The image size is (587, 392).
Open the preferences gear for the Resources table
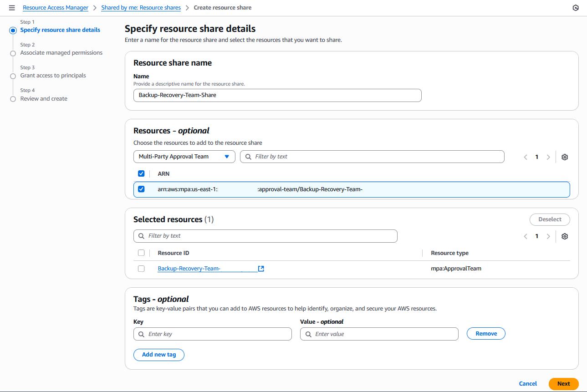(564, 157)
